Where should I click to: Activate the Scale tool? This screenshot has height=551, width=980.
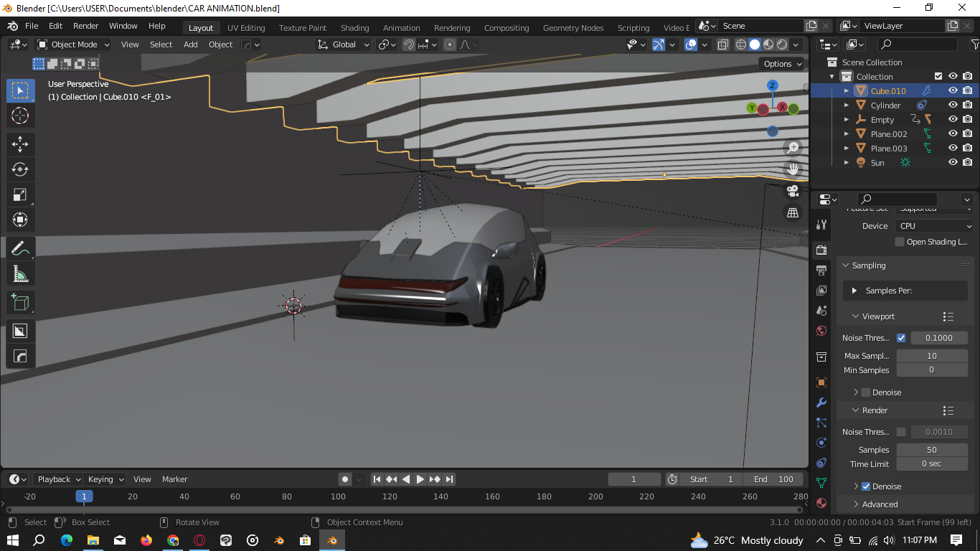(20, 194)
